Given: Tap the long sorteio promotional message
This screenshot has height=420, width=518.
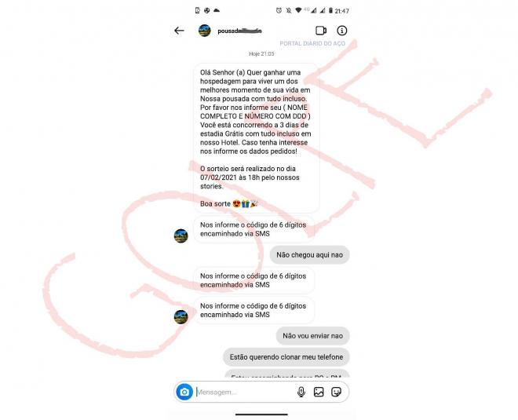Looking at the screenshot, I should (x=256, y=138).
